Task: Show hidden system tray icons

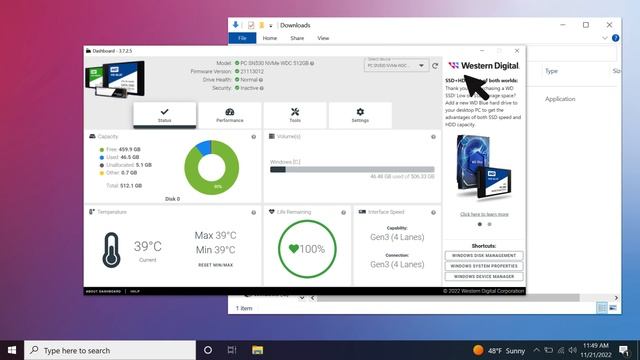Action: click(536, 350)
